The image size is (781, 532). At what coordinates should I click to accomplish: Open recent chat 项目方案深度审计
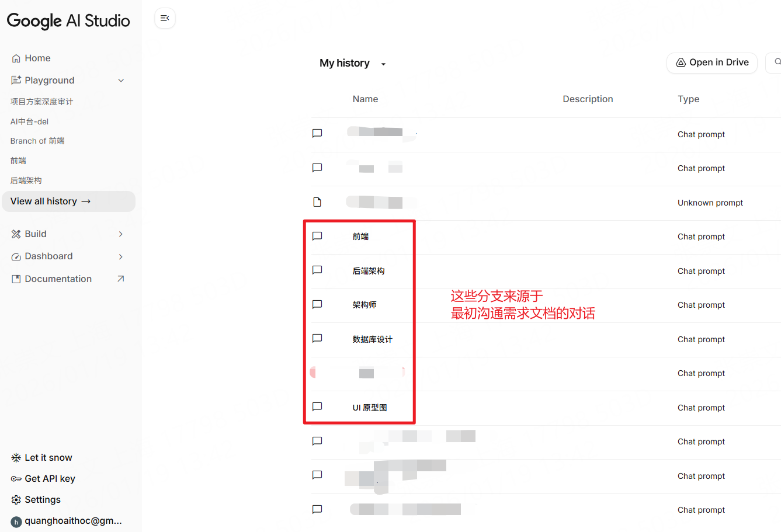pyautogui.click(x=41, y=102)
